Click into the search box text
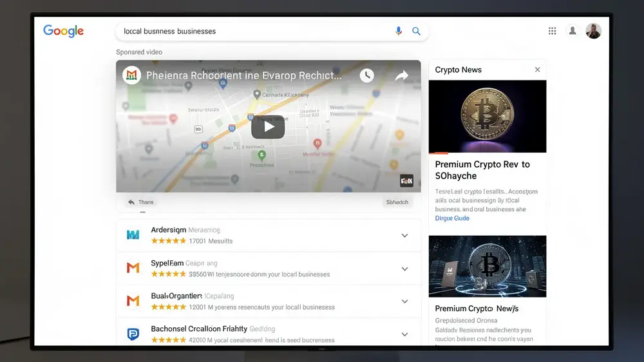Viewport: 644px width, 362px height. tap(169, 31)
